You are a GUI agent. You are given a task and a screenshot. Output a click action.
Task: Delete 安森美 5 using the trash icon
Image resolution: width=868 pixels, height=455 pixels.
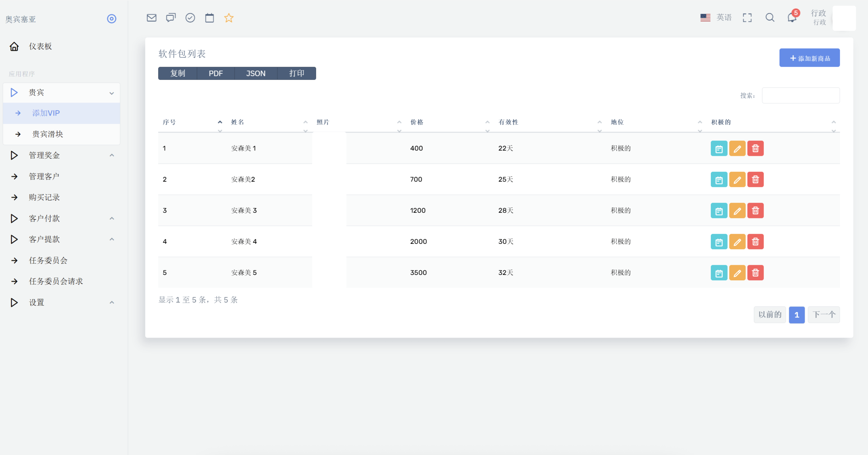tap(756, 273)
